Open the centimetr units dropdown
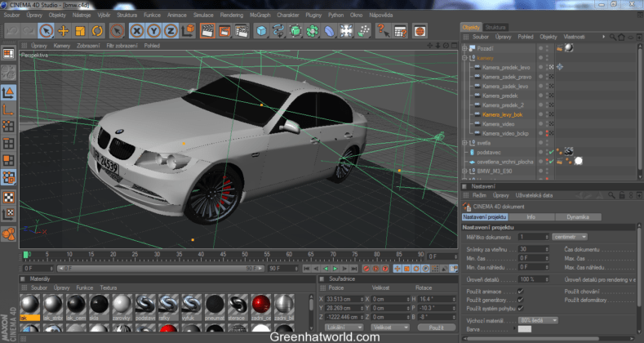The width and height of the screenshot is (644, 343). tap(570, 237)
